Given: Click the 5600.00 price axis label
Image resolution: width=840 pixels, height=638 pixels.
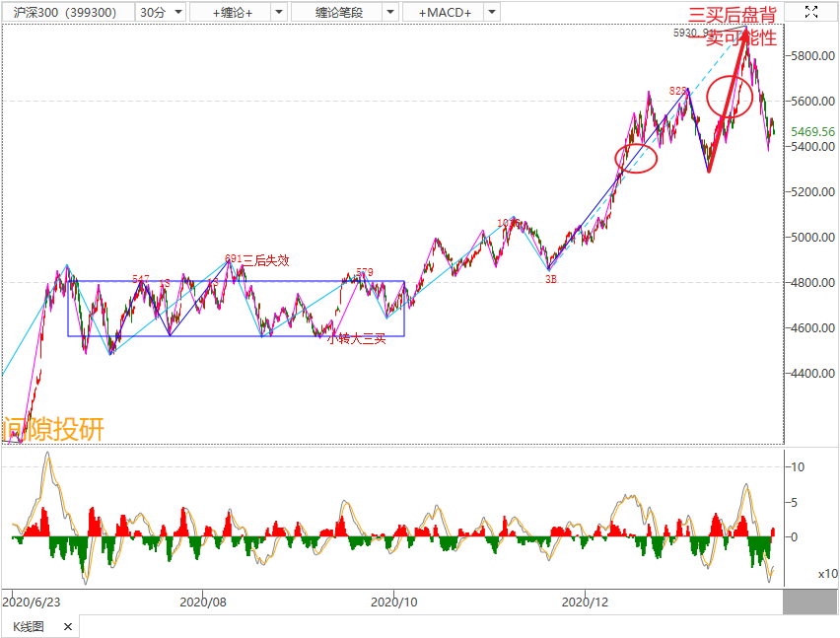Looking at the screenshot, I should click(x=812, y=102).
